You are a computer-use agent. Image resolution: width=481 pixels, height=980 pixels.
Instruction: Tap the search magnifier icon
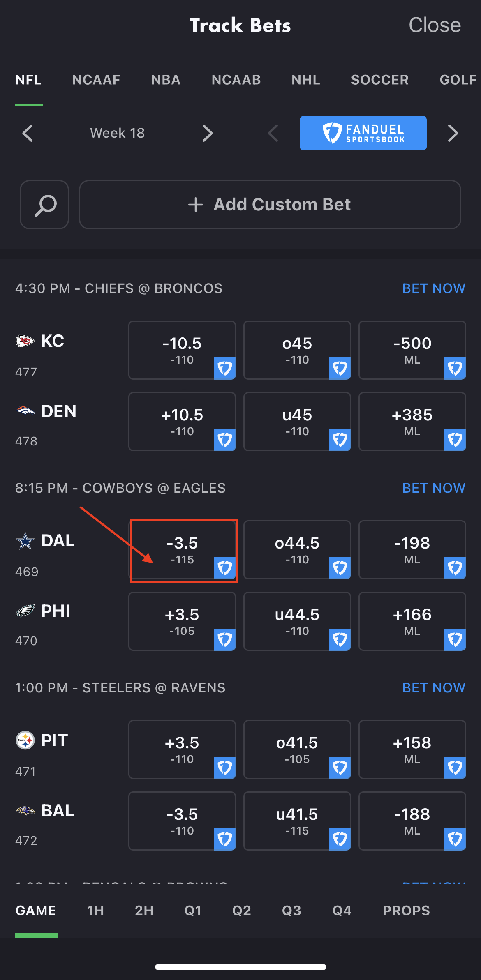(44, 205)
